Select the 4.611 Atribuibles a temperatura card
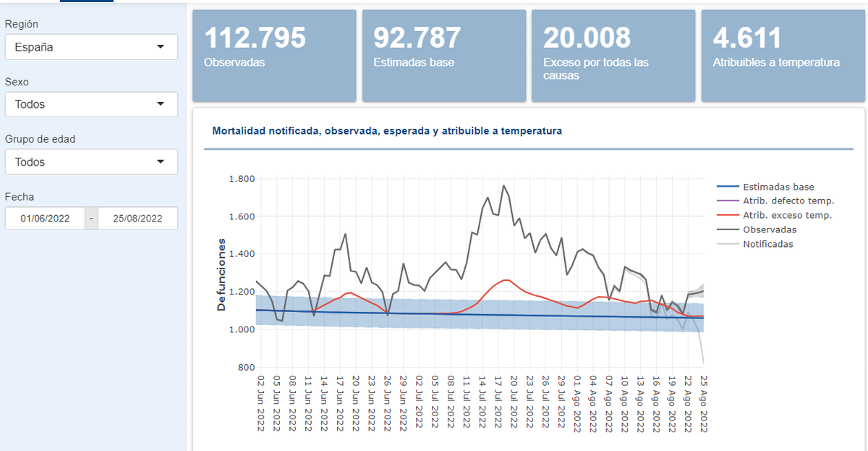This screenshot has height=451, width=868. (783, 56)
